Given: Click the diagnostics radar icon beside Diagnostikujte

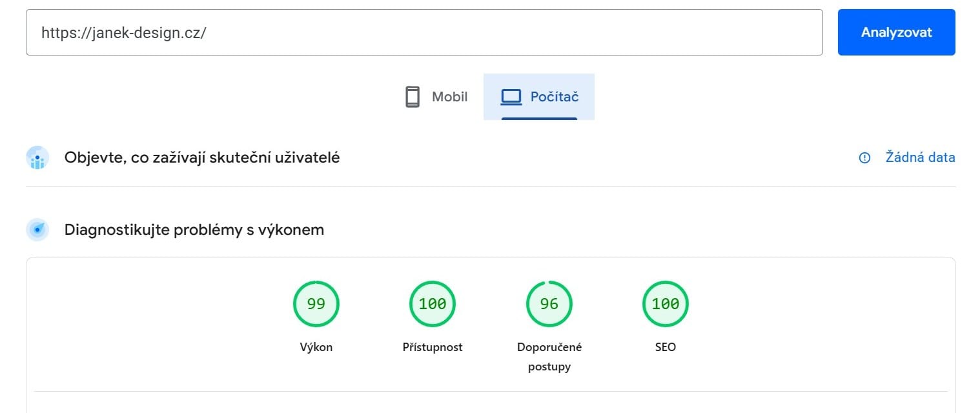Looking at the screenshot, I should coord(37,230).
